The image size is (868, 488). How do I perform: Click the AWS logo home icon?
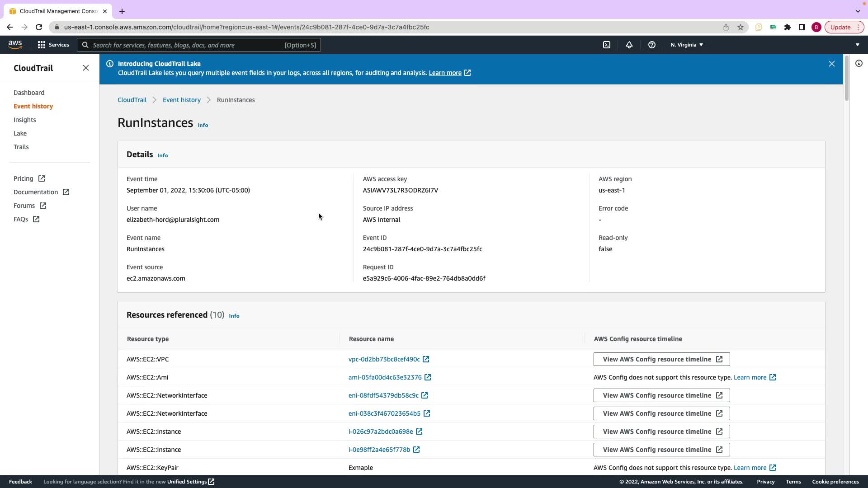[15, 44]
